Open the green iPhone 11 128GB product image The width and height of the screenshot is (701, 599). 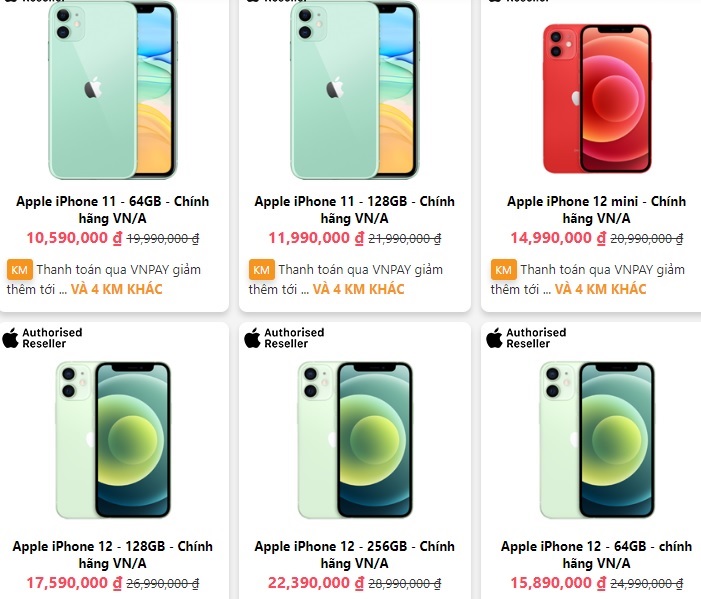355,90
